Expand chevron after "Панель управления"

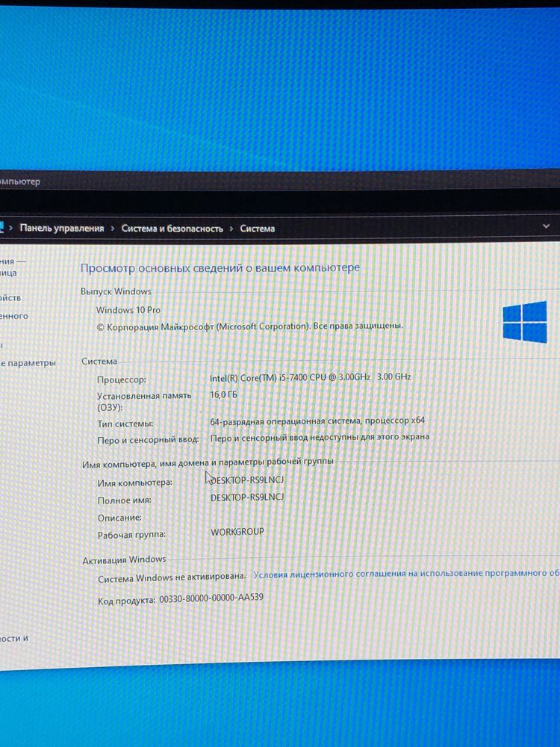pyautogui.click(x=113, y=228)
